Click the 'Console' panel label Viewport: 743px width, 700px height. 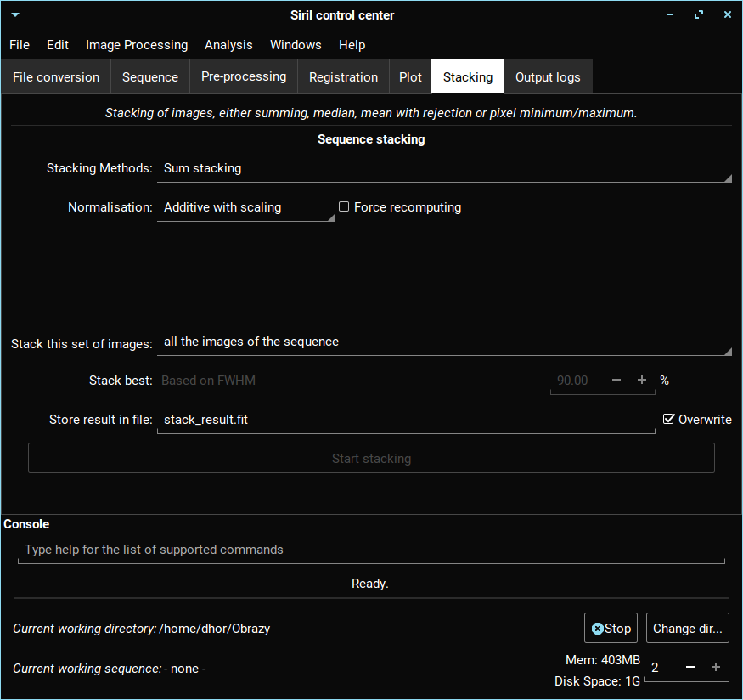click(x=26, y=524)
